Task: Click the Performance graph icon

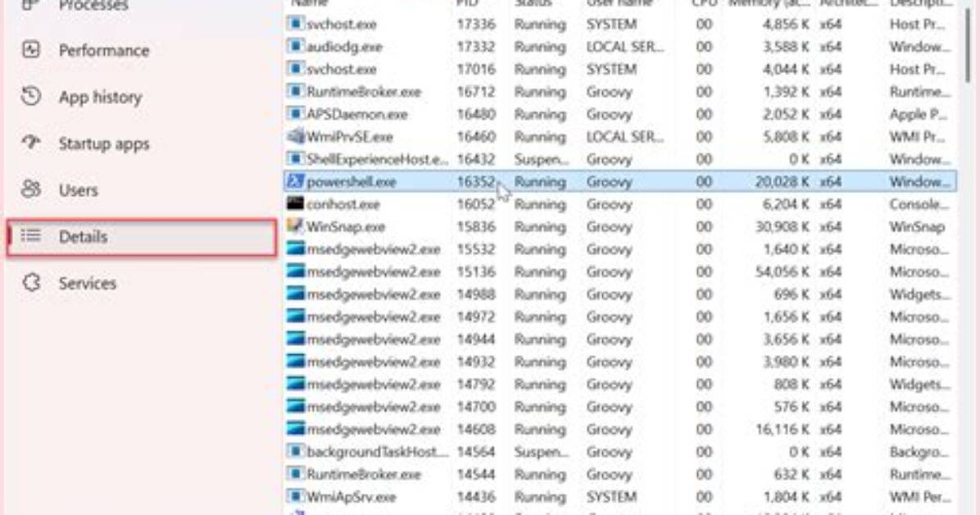Action: (30, 49)
